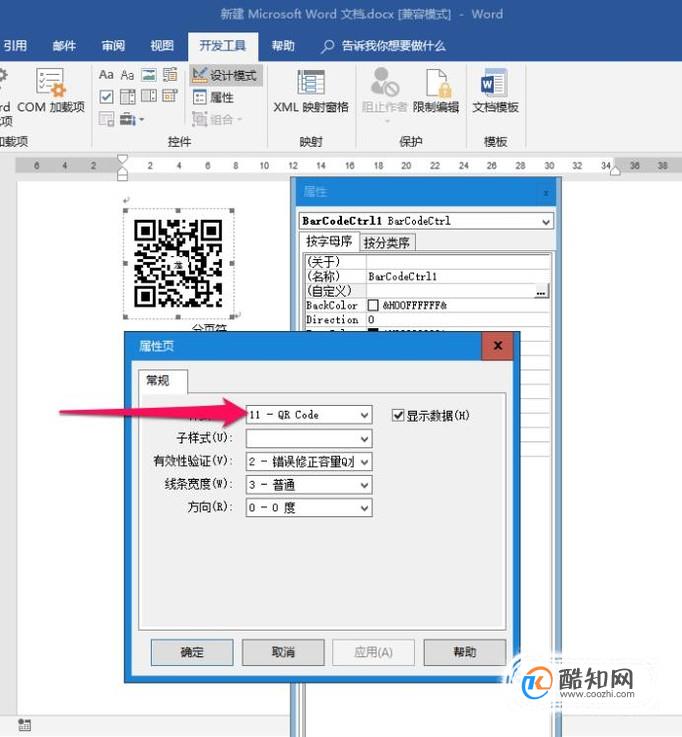Insert checkbox content control
This screenshot has height=737, width=682.
pos(106,97)
